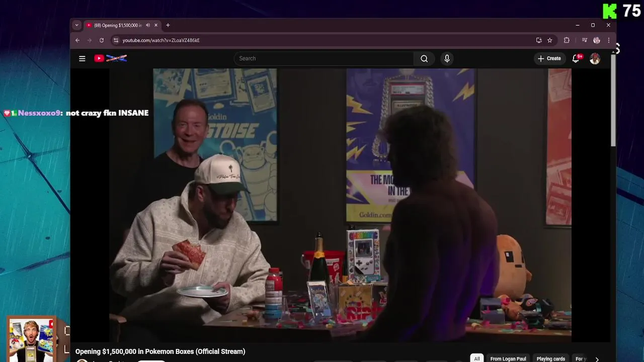Open the browser extensions puzzle icon
This screenshot has width=644, height=362.
click(x=567, y=40)
